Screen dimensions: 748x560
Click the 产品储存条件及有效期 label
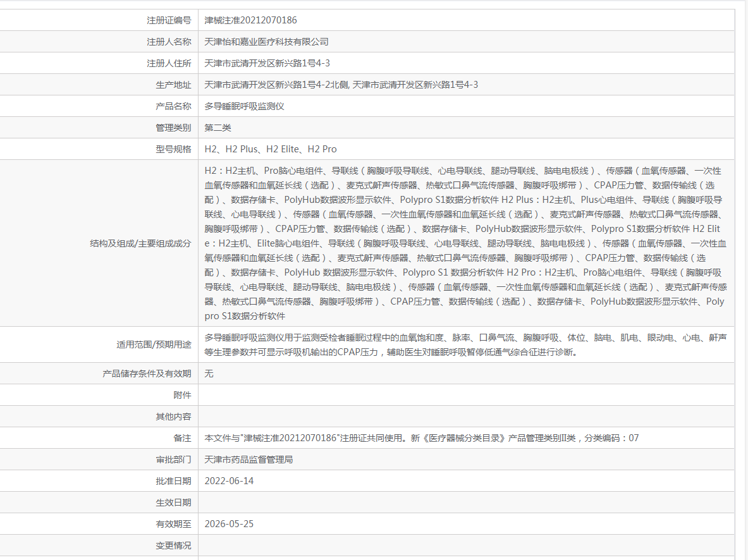click(147, 374)
